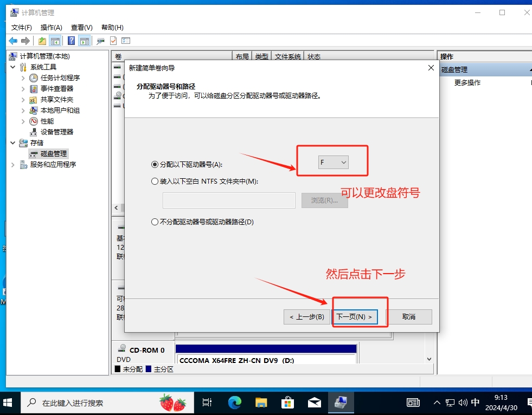Click the Forward arrow toolbar icon

[25, 41]
